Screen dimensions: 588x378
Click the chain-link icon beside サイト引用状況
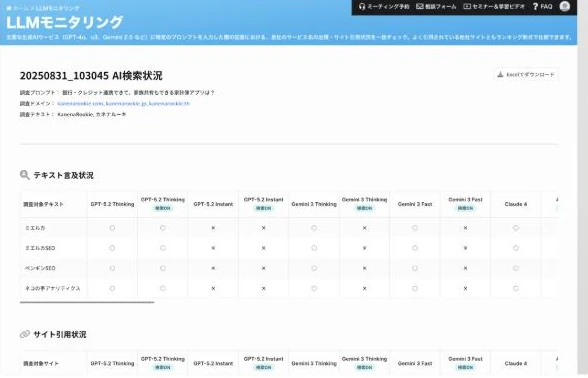coord(25,334)
